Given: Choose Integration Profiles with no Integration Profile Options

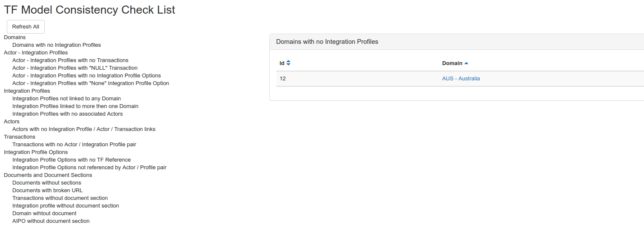Looking at the screenshot, I should [86, 76].
